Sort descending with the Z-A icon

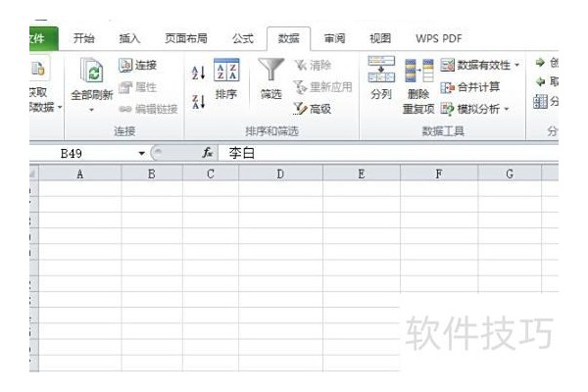[198, 102]
